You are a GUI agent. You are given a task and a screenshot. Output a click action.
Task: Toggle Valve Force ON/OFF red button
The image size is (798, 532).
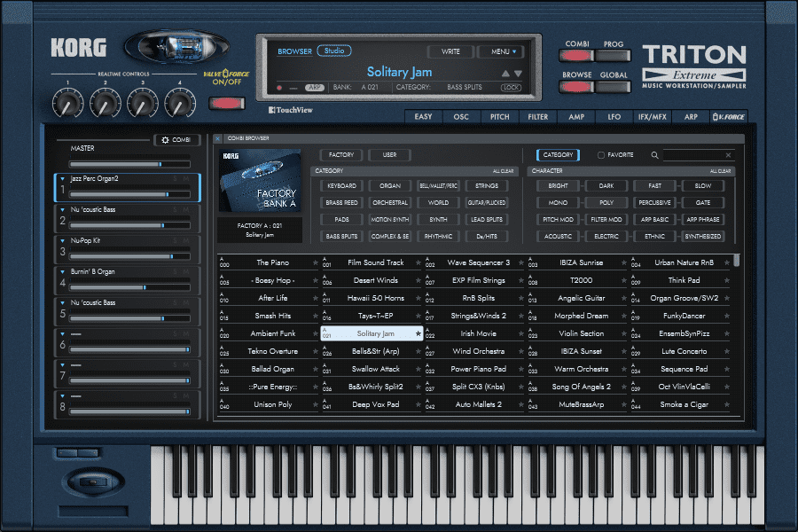pos(226,104)
